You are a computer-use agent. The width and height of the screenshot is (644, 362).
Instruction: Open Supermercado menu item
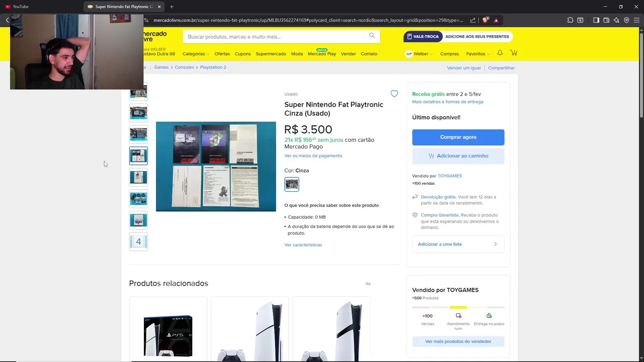[x=271, y=54]
